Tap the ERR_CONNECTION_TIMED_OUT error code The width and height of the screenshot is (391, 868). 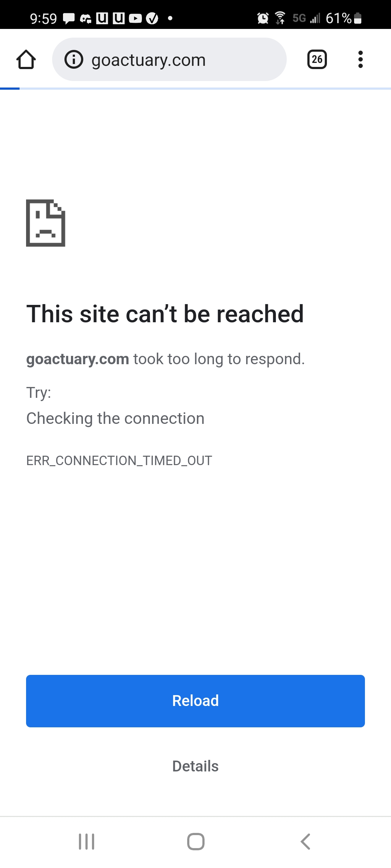[x=119, y=461]
